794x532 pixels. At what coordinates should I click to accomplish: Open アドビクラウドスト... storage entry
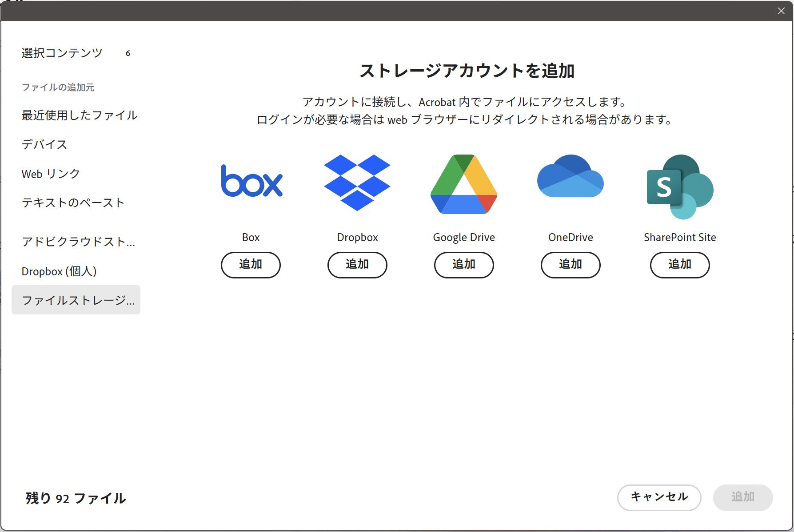coord(78,242)
